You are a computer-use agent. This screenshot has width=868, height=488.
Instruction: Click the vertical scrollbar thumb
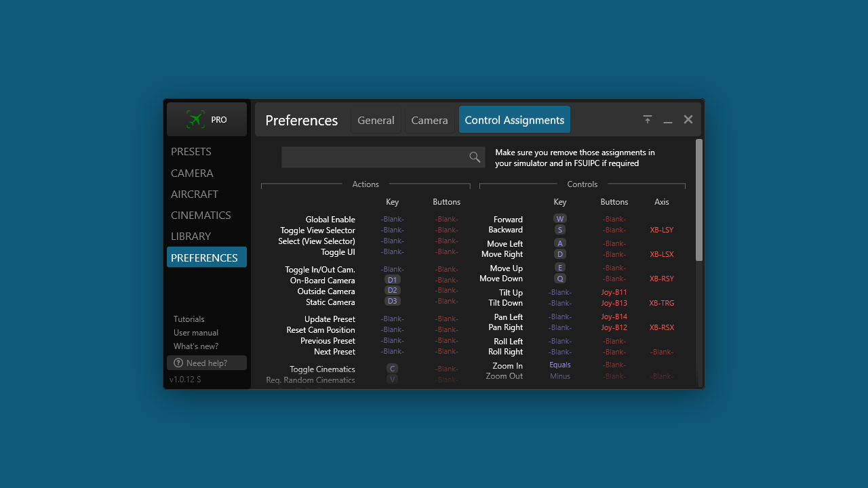699,200
